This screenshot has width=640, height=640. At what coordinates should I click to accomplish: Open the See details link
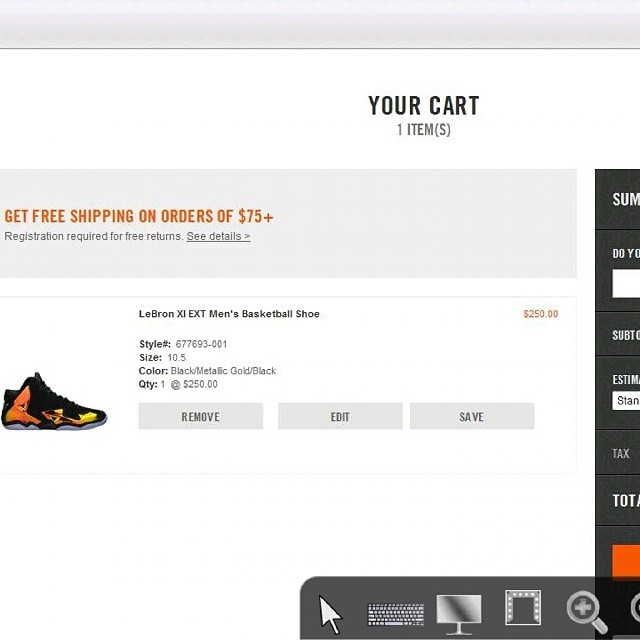pos(218,237)
